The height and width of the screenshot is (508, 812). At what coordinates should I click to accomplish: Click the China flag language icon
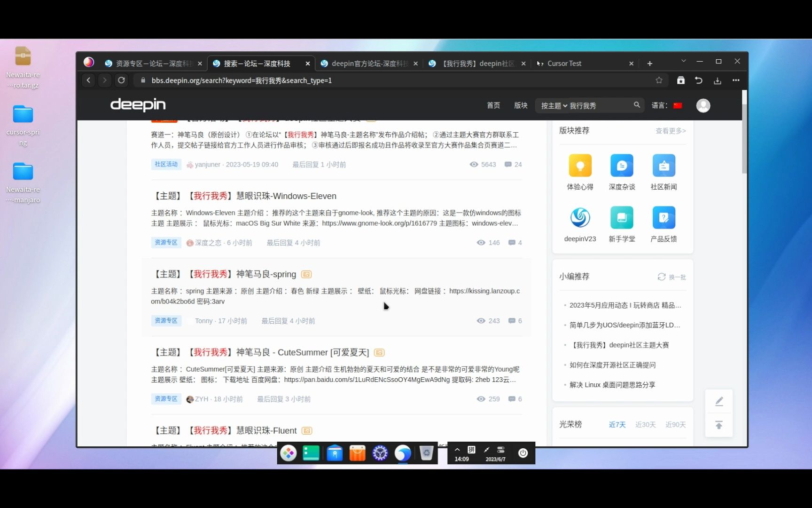click(x=678, y=105)
